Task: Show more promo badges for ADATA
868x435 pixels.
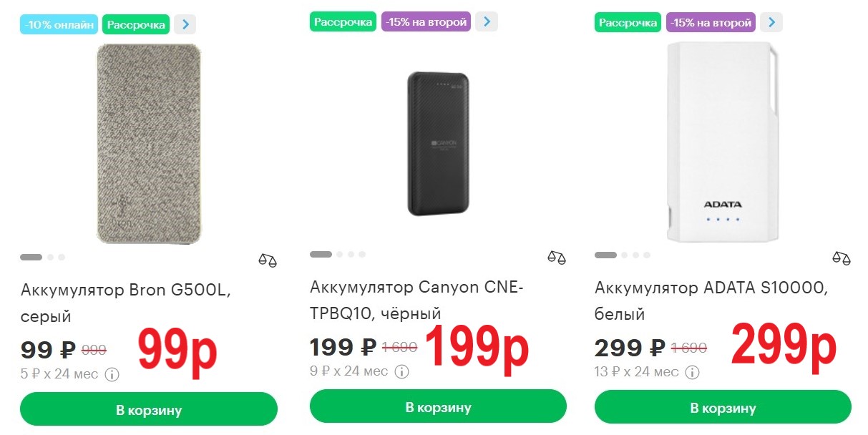Action: pos(771,22)
